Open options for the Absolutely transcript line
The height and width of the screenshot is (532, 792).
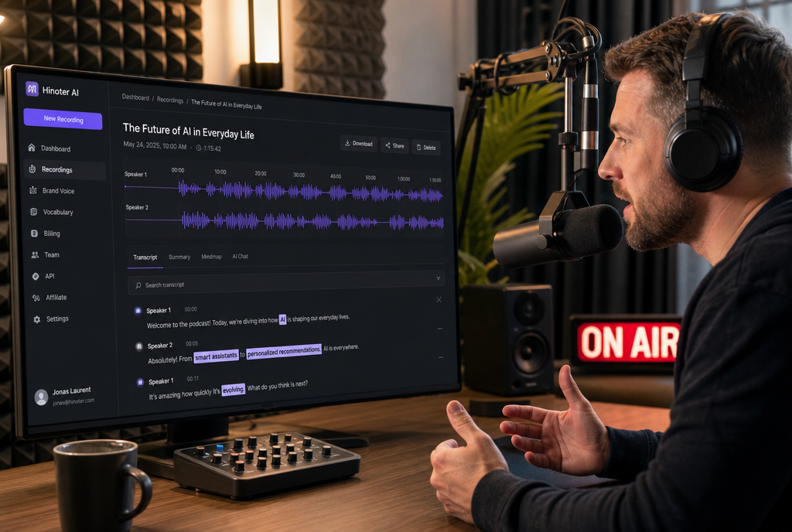pos(440,356)
